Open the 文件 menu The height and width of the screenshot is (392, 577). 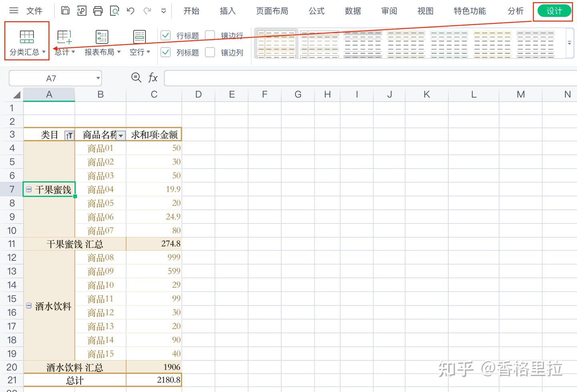[34, 11]
